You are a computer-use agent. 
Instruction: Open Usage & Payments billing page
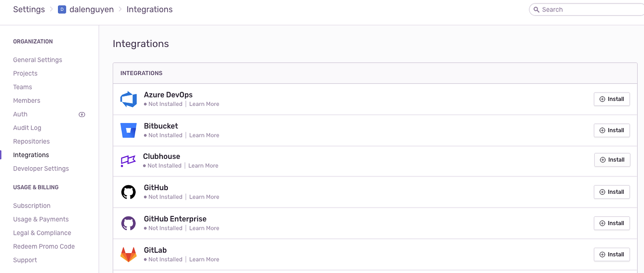41,219
